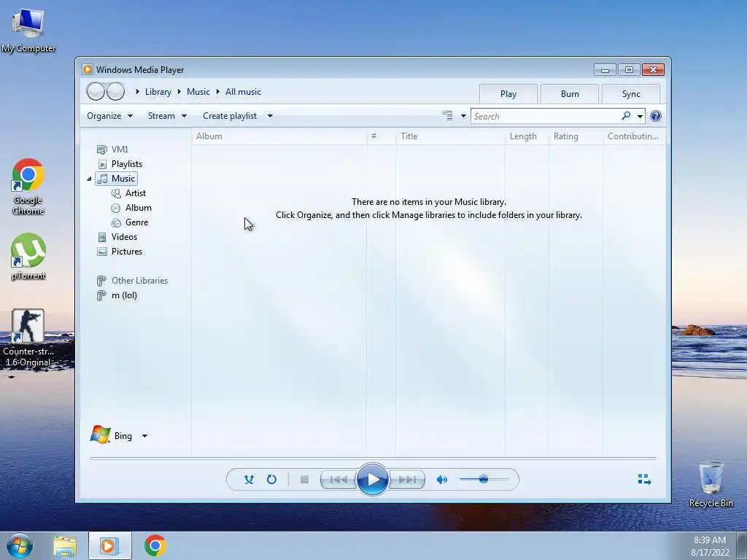Select the Counter-strike 1.6 desktop shortcut
This screenshot has width=747, height=560.
[28, 338]
